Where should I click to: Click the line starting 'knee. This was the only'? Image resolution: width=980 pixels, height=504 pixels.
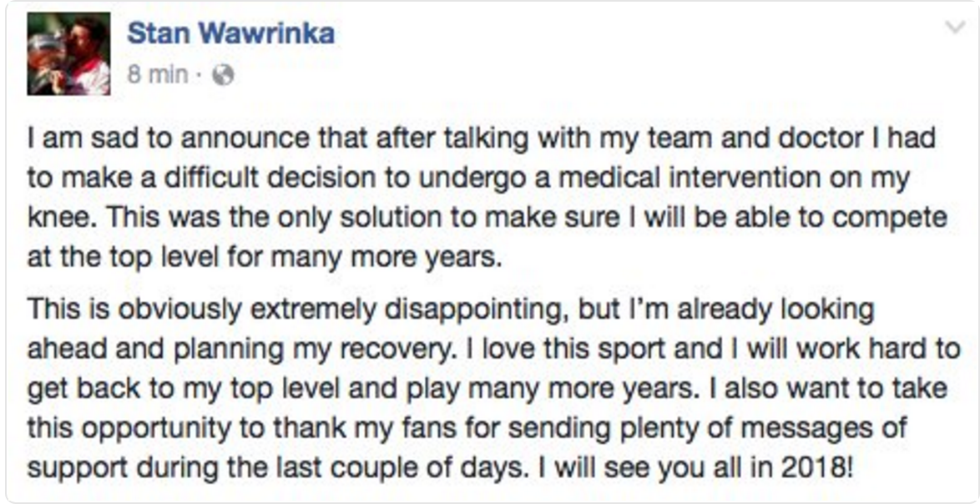click(487, 218)
